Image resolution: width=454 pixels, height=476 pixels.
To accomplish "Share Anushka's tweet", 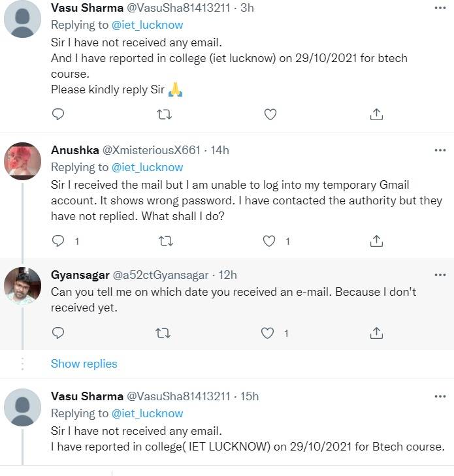I will (x=376, y=241).
